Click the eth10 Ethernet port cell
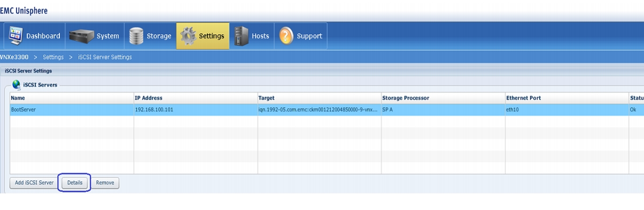644x210 pixels. 568,109
